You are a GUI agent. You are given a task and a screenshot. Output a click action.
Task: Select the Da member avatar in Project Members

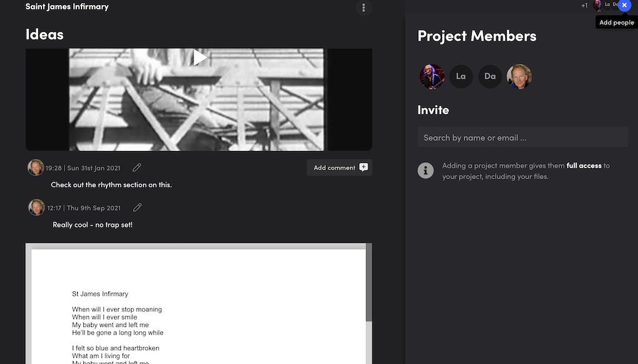click(490, 76)
